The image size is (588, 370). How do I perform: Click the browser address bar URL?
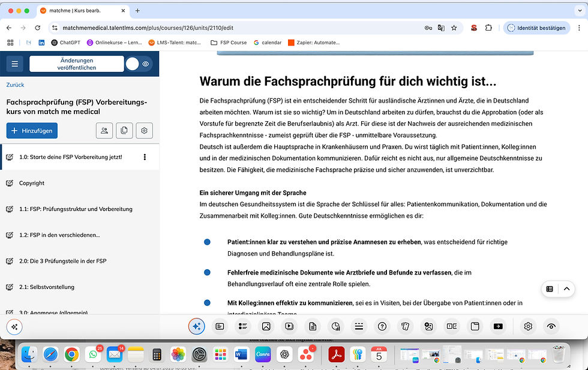148,28
